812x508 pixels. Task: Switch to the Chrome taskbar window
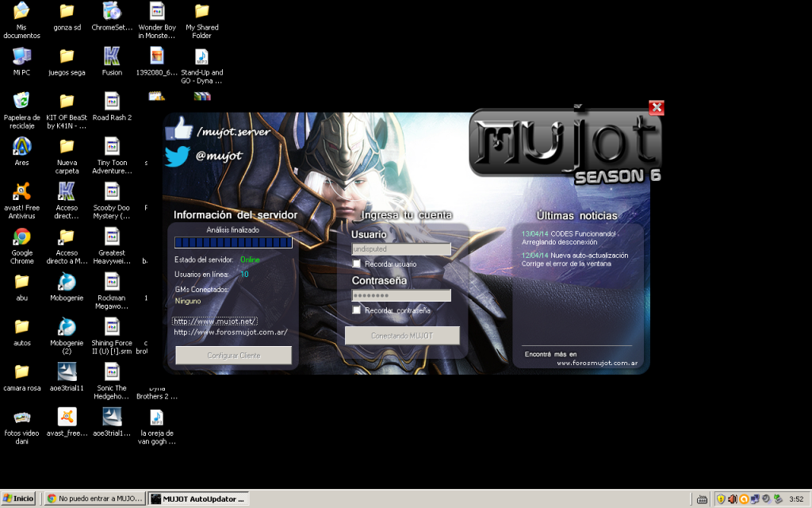94,498
